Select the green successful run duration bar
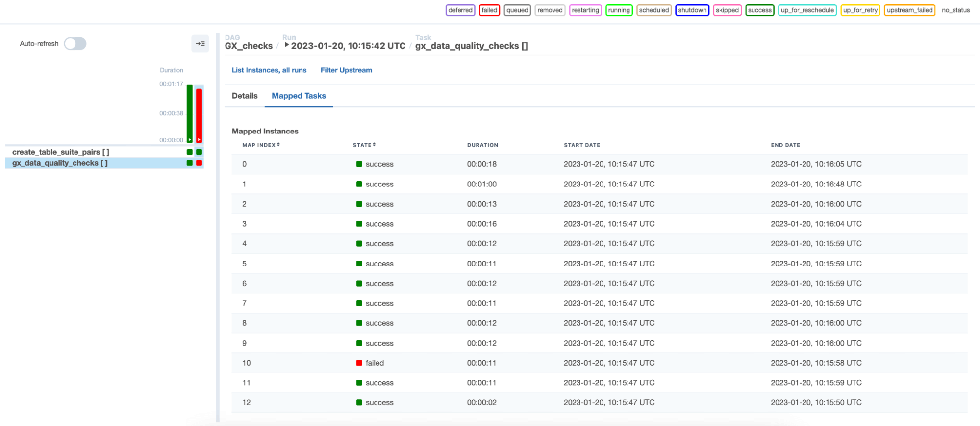Image resolution: width=980 pixels, height=426 pixels. pos(190,113)
